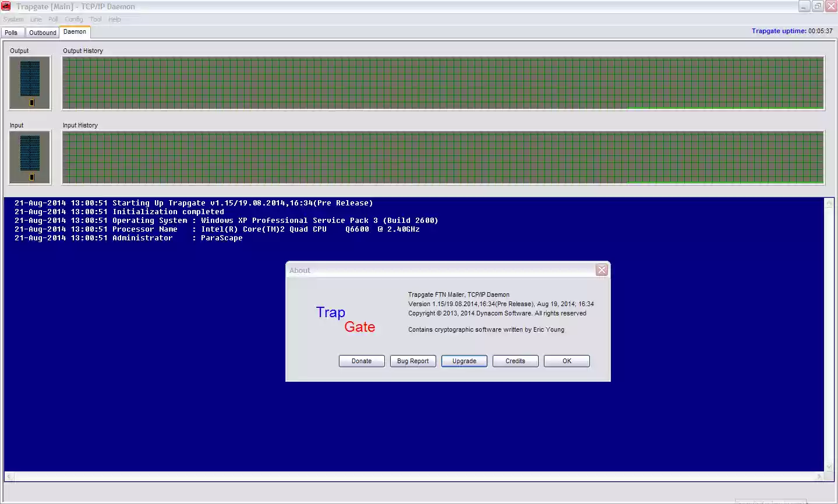Click the Output traffic indicator

(x=29, y=83)
